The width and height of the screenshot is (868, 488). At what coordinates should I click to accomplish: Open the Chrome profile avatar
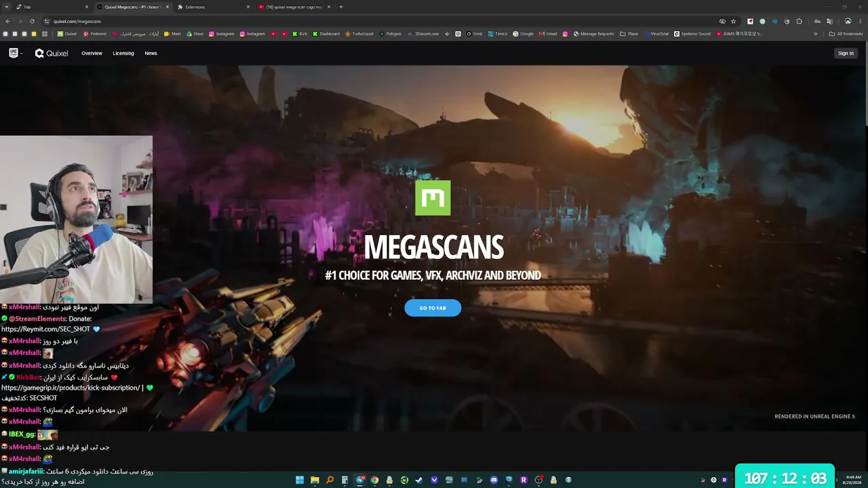(848, 21)
